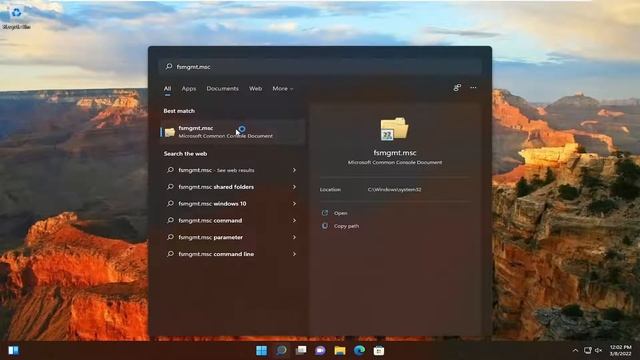
Task: Expand arrow for 'parameter' suggestion
Action: point(294,237)
